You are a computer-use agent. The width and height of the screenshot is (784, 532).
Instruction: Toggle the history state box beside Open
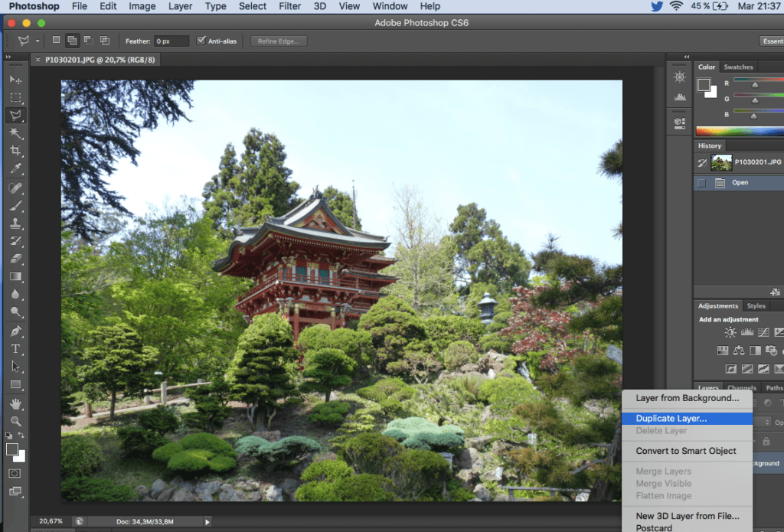[x=702, y=183]
